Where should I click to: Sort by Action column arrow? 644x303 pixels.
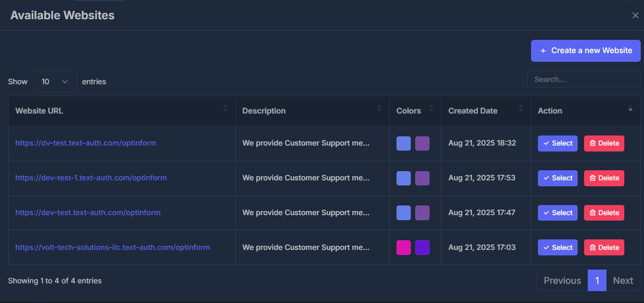click(630, 109)
